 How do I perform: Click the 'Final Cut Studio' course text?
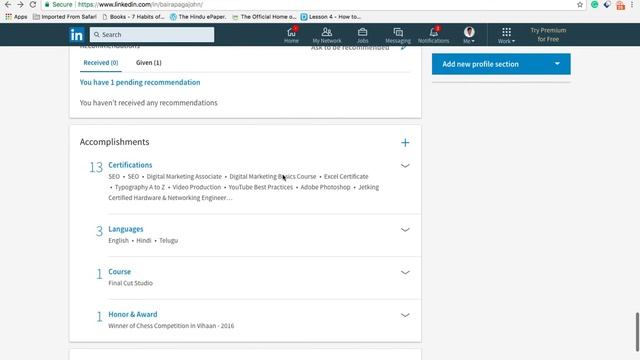131,283
